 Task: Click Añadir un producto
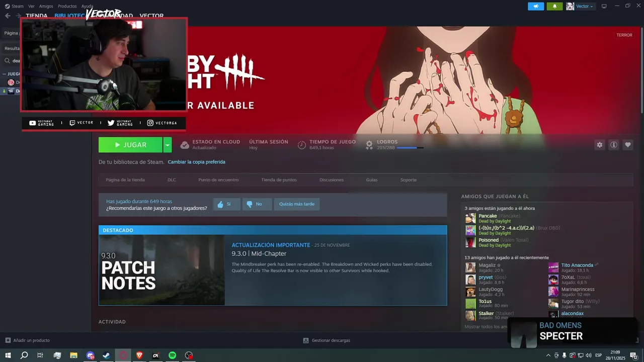point(27,340)
